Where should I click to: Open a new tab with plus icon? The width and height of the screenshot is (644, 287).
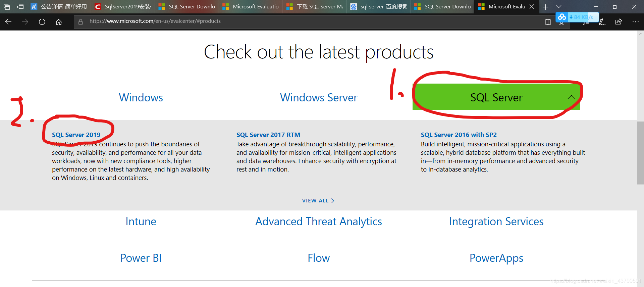click(x=546, y=7)
